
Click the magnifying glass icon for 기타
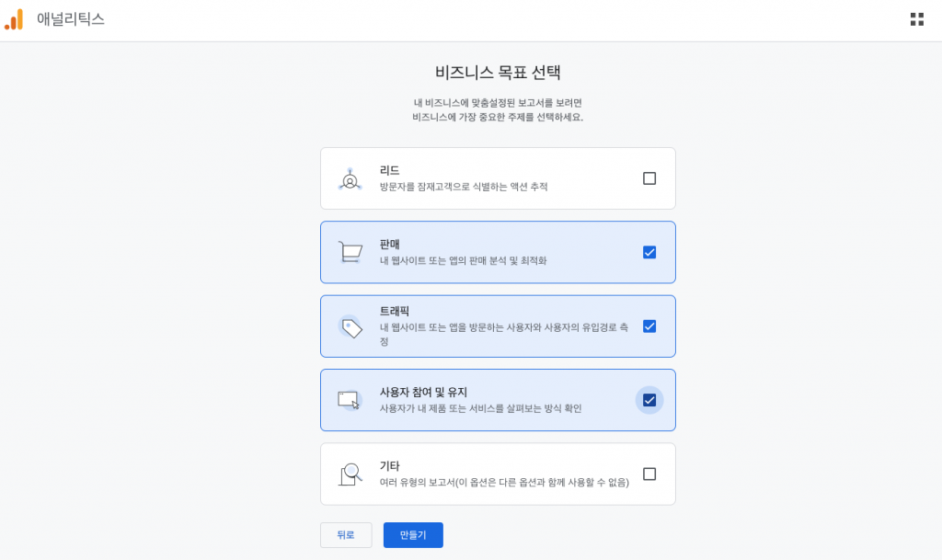pyautogui.click(x=350, y=474)
